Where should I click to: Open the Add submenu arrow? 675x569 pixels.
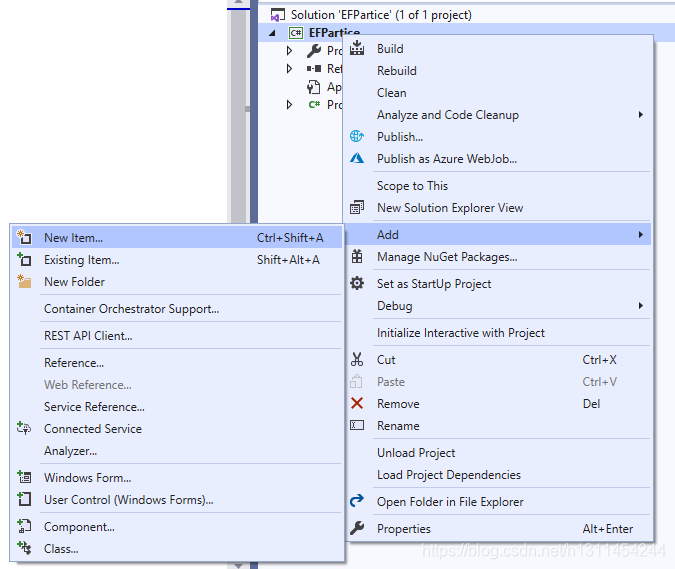click(x=641, y=234)
